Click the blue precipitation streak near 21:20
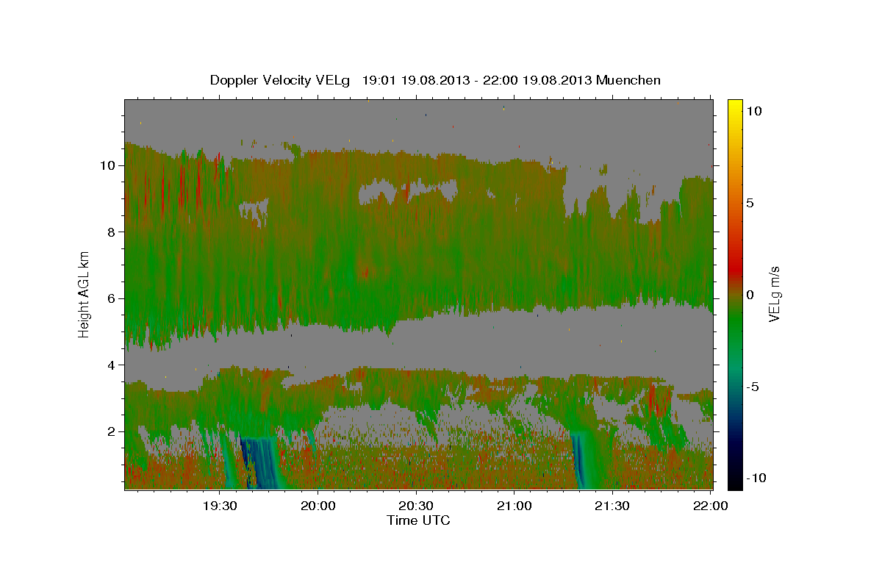This screenshot has width=882, height=588. [x=581, y=462]
